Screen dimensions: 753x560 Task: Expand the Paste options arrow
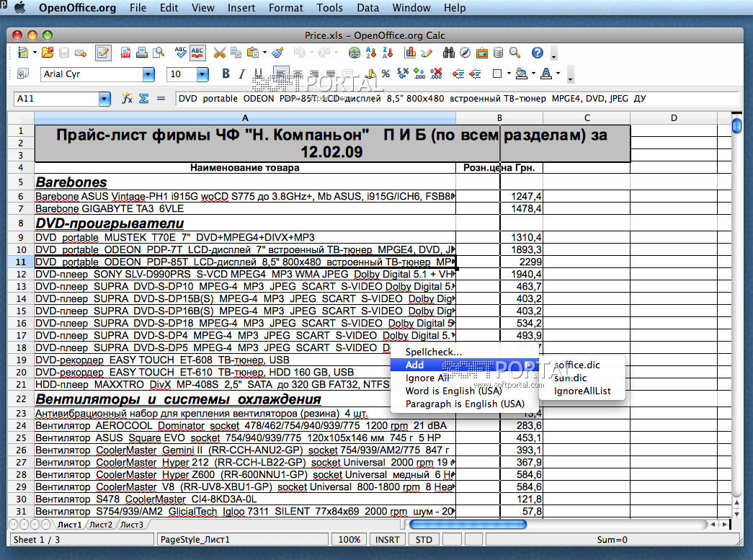(x=264, y=53)
